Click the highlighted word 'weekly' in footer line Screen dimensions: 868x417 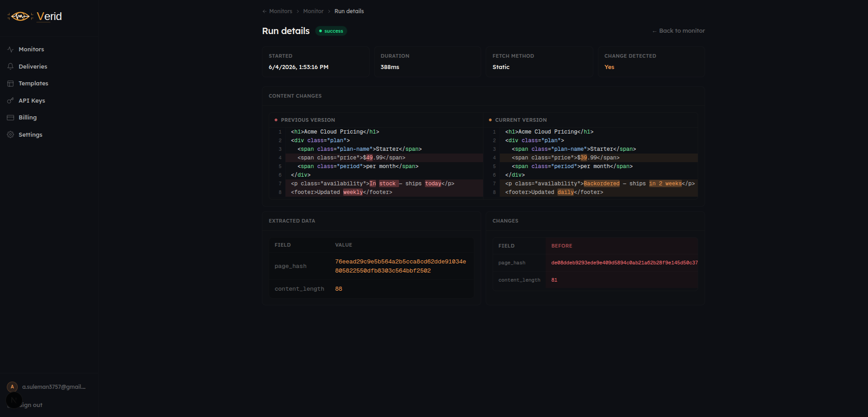click(x=353, y=193)
